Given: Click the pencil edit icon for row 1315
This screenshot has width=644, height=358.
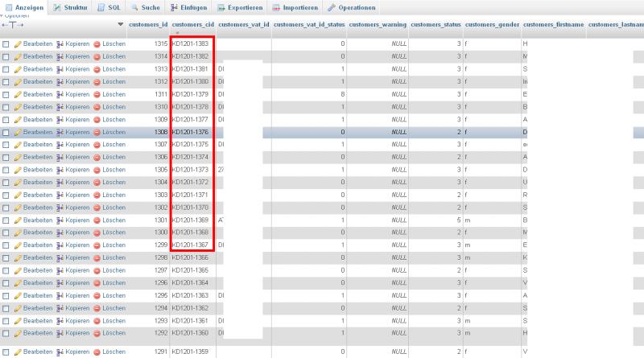Looking at the screenshot, I should [17, 43].
